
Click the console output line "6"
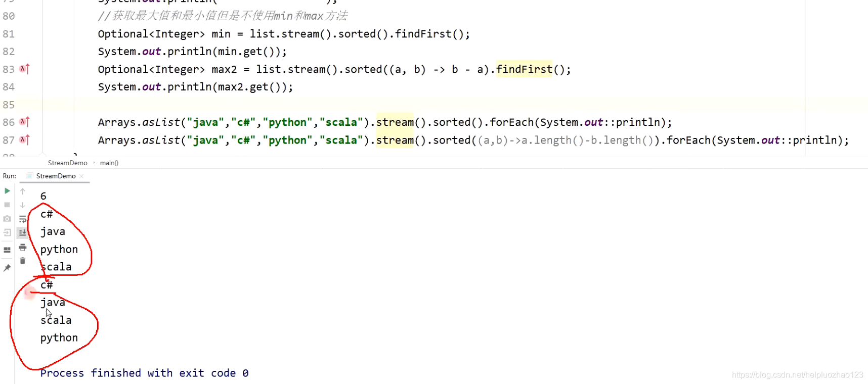click(x=44, y=196)
